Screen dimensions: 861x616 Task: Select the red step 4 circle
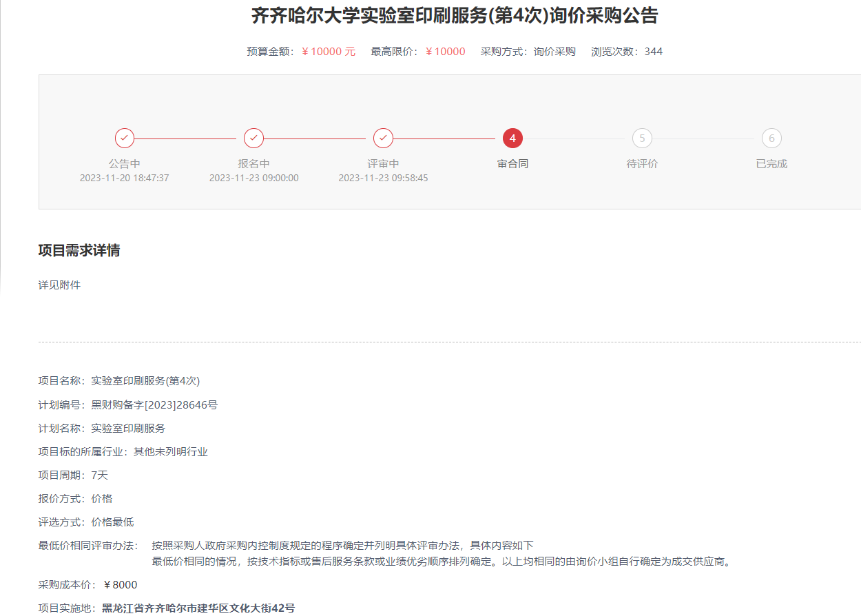512,138
